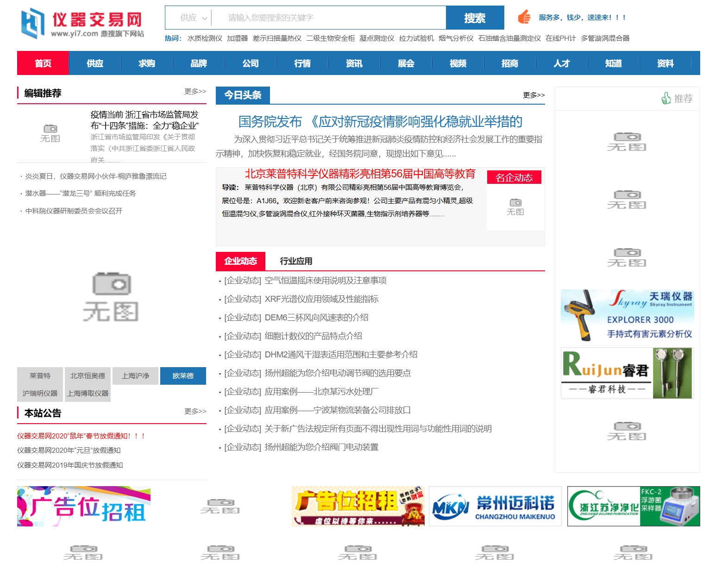Open the 2020年元旦放假通知 announcement
This screenshot has height=569, width=728.
pyautogui.click(x=69, y=450)
